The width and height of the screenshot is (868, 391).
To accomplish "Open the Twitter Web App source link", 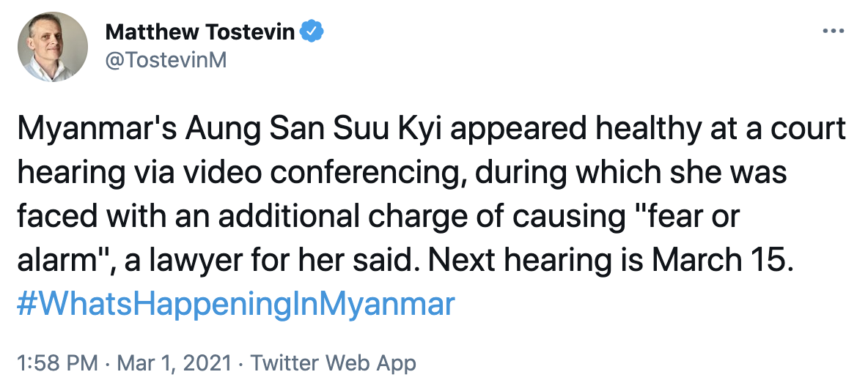I will (x=334, y=362).
